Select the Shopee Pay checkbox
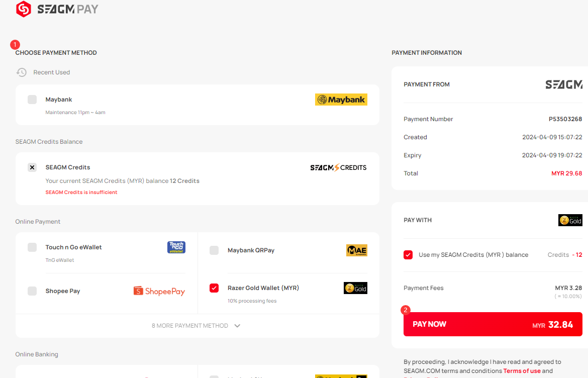 32,291
